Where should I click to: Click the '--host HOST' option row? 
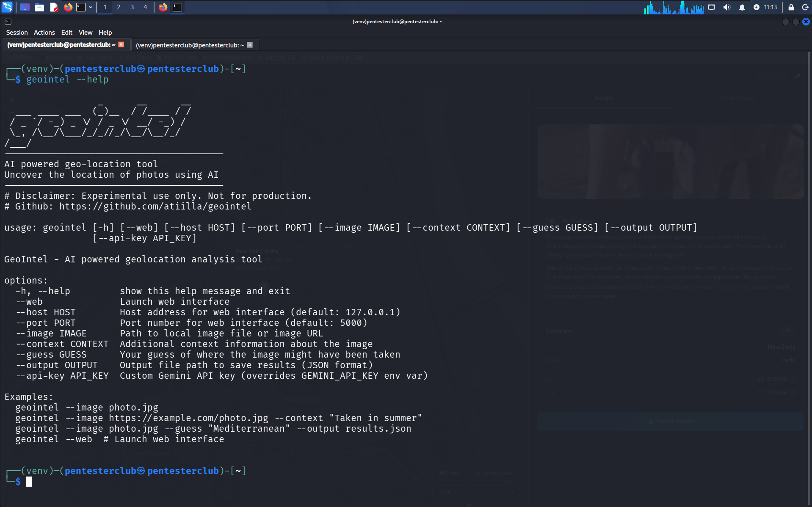click(x=208, y=312)
